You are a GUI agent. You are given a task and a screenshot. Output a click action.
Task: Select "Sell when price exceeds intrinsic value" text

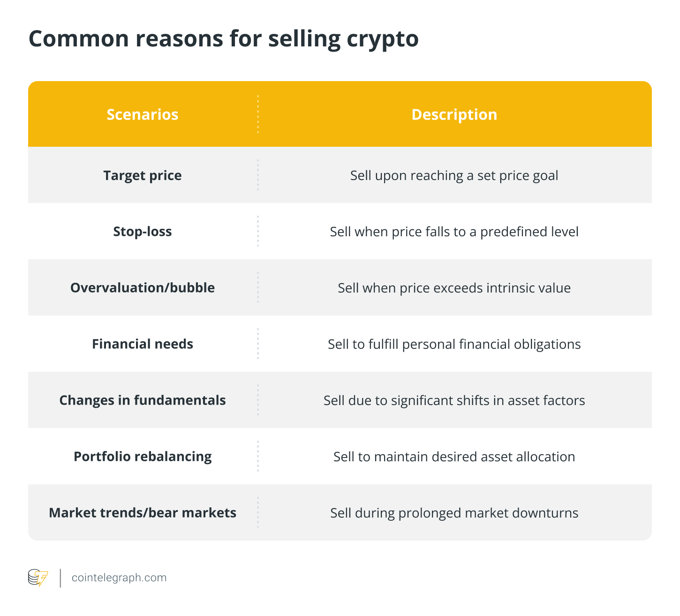point(454,288)
